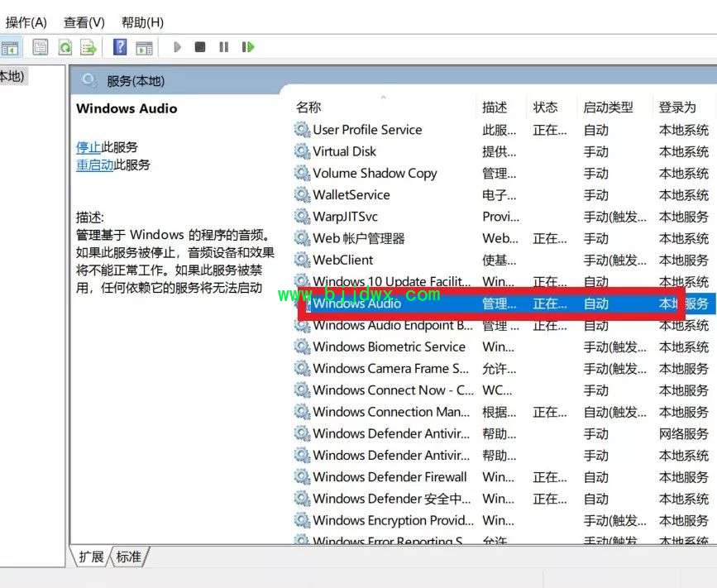Click the gear icon beside WalletService
The width and height of the screenshot is (717, 588).
pos(302,194)
